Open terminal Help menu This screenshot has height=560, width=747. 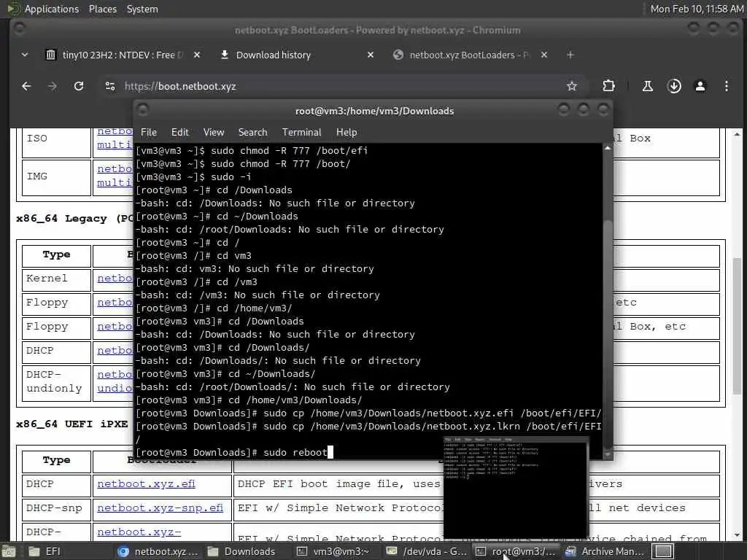(x=347, y=132)
